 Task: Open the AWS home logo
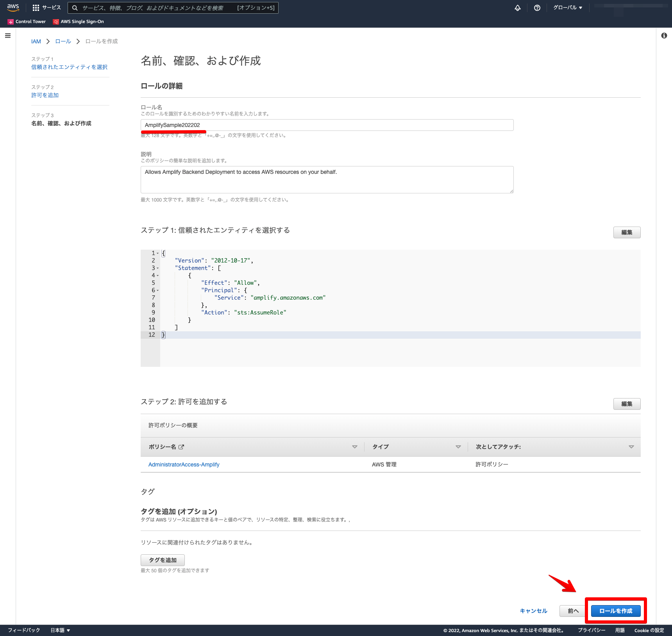pos(13,7)
